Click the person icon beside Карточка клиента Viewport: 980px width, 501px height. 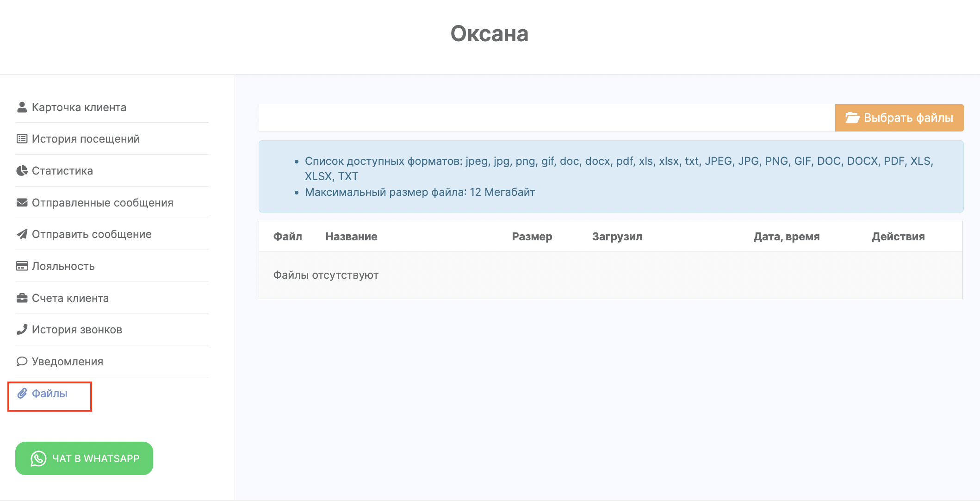coord(22,107)
